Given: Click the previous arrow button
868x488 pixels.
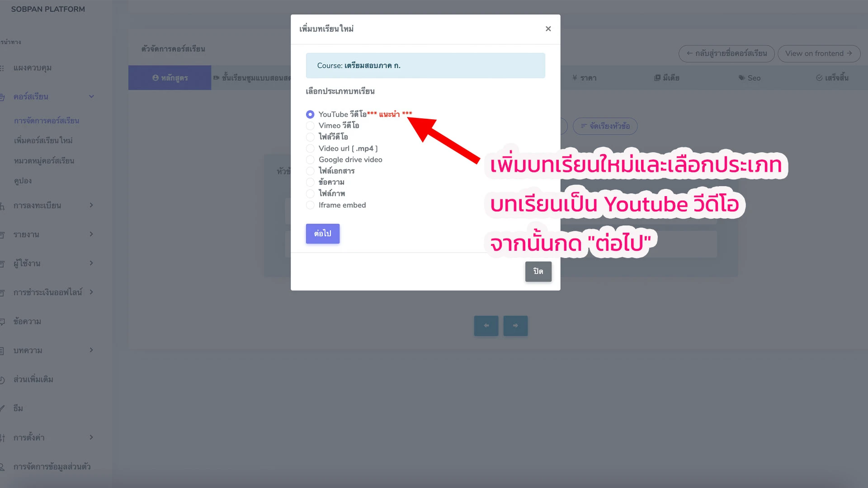Looking at the screenshot, I should 486,326.
